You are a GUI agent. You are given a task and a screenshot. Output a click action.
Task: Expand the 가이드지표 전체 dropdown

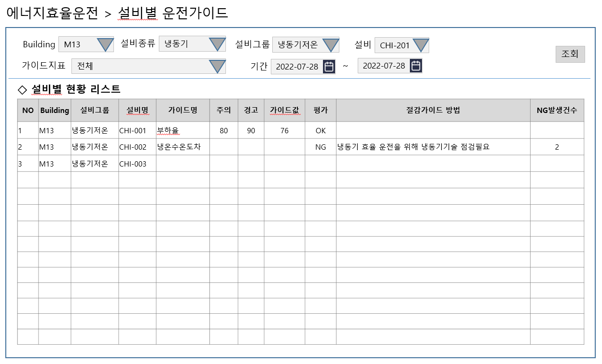click(x=217, y=66)
